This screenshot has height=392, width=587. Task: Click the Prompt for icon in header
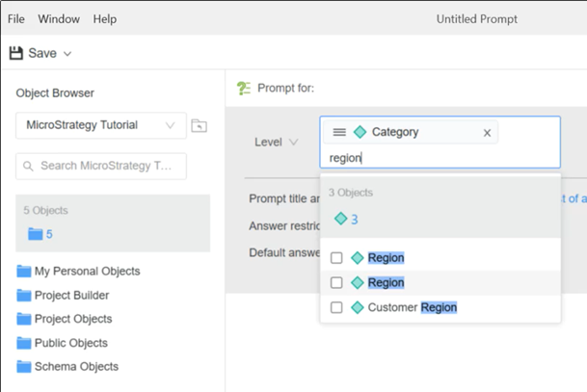tap(244, 89)
